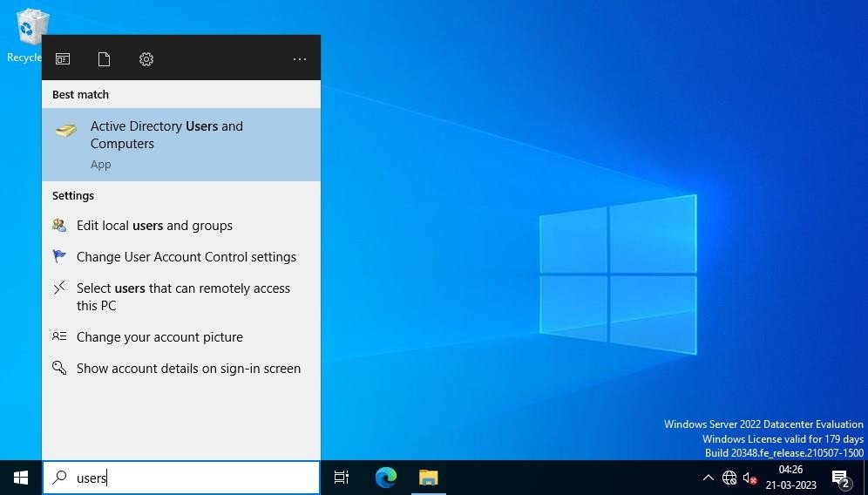The height and width of the screenshot is (495, 868).
Task: Select the Settings gear filter icon
Action: point(146,59)
